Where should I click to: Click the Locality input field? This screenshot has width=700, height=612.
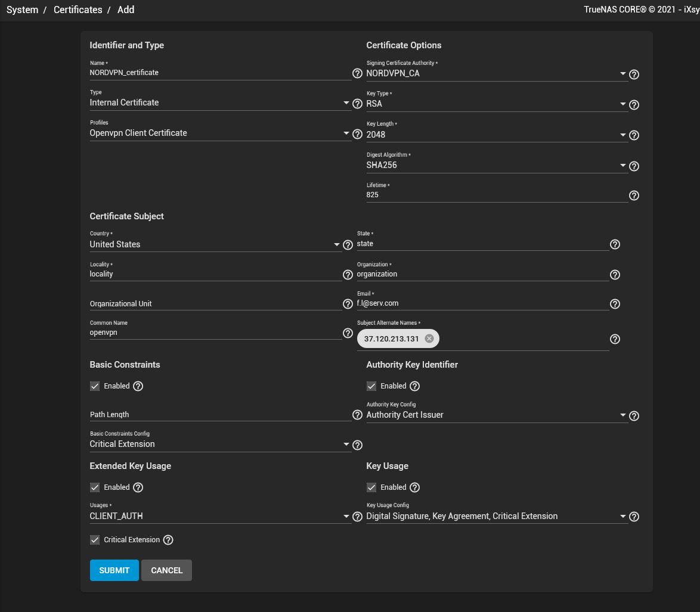click(x=215, y=274)
